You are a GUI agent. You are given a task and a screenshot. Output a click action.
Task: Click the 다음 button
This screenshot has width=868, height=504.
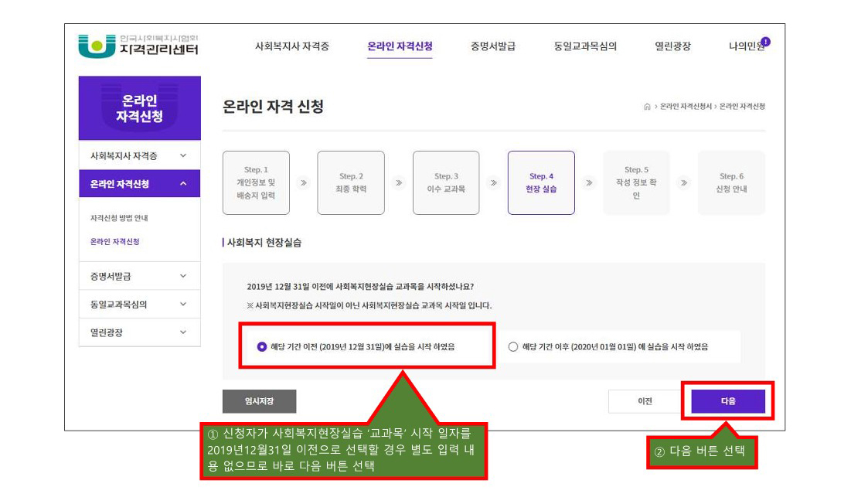pos(728,401)
